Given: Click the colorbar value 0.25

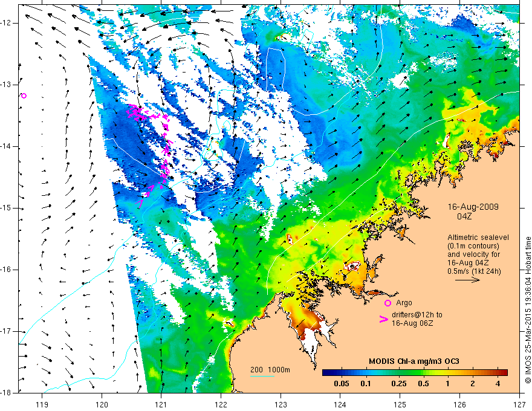Looking at the screenshot, I should [x=398, y=384].
